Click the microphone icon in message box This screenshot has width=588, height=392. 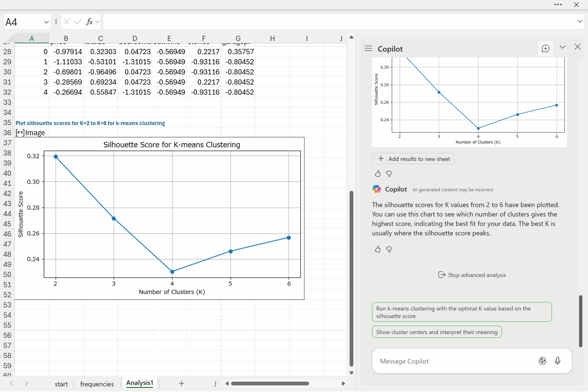tap(557, 361)
